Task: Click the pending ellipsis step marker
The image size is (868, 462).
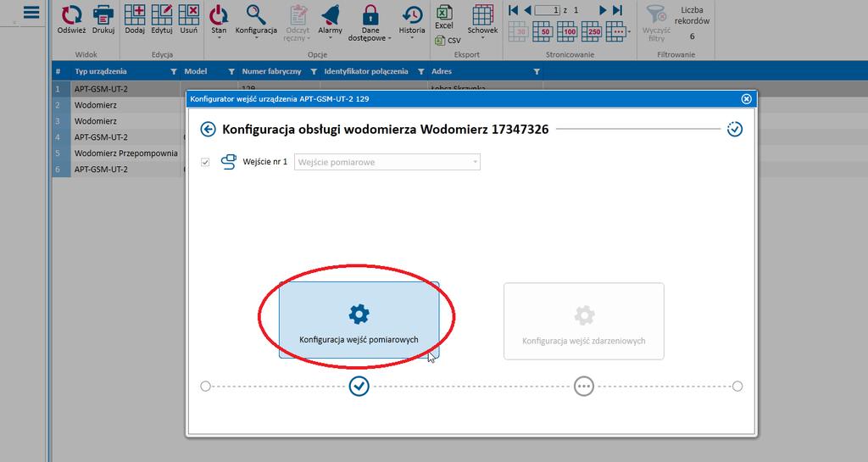Action: click(583, 387)
